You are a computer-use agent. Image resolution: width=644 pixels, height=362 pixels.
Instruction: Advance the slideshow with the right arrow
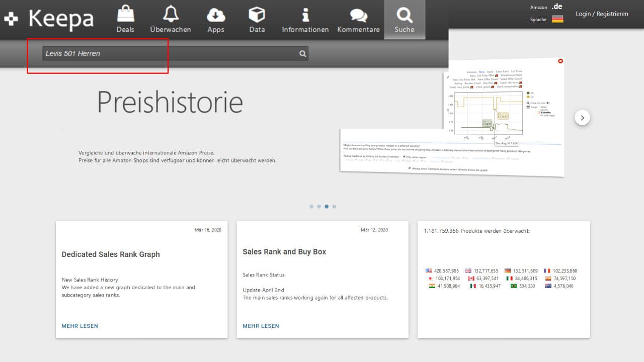[x=582, y=118]
